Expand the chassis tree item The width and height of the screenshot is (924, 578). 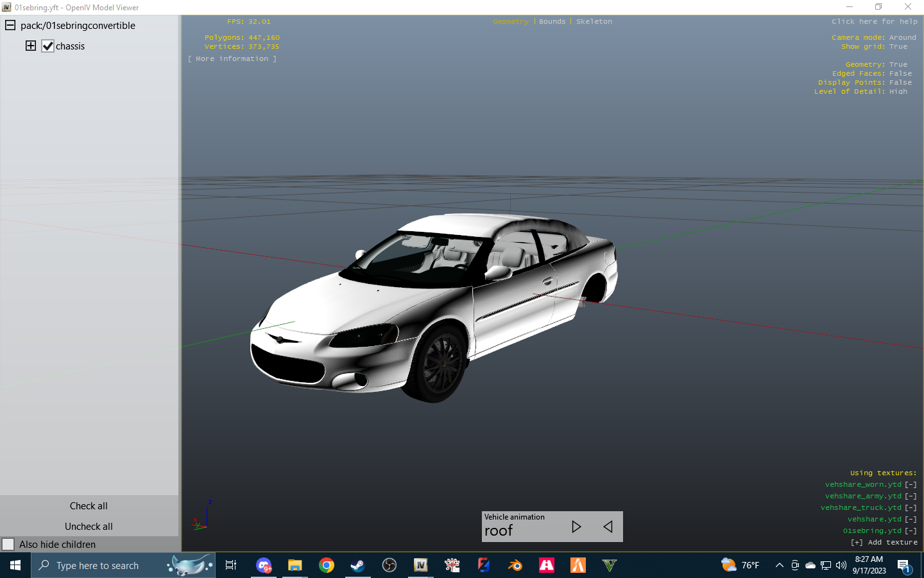[x=30, y=46]
